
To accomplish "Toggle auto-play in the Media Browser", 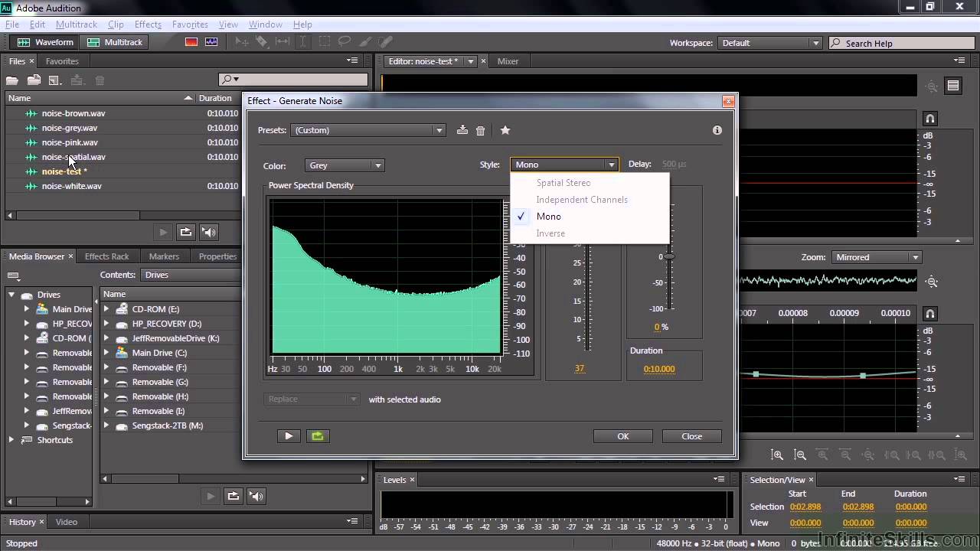I will tap(256, 496).
